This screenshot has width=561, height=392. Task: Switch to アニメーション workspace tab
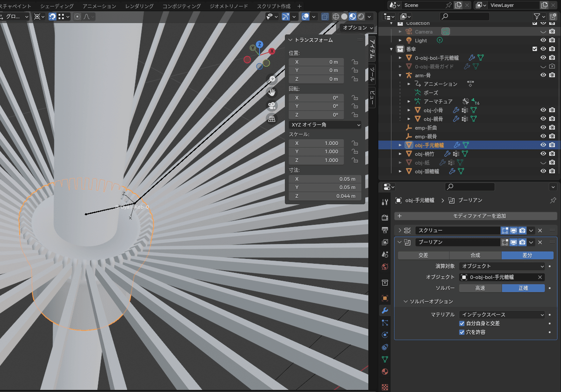click(x=99, y=6)
